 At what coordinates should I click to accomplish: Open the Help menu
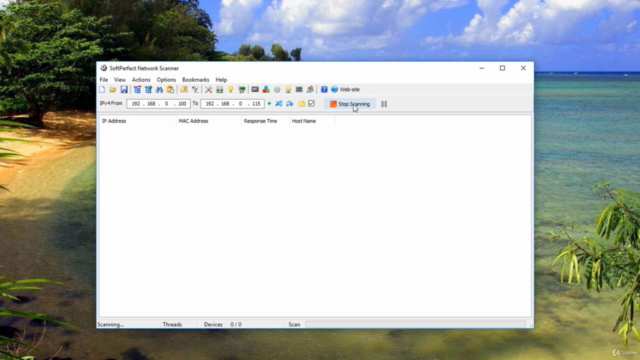pos(221,80)
